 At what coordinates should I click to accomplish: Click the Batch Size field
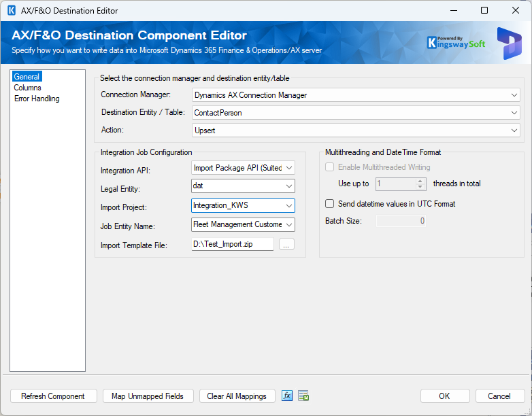coord(401,221)
